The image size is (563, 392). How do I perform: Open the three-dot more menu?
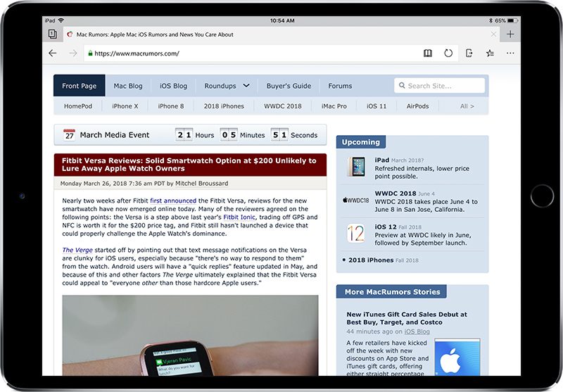510,53
